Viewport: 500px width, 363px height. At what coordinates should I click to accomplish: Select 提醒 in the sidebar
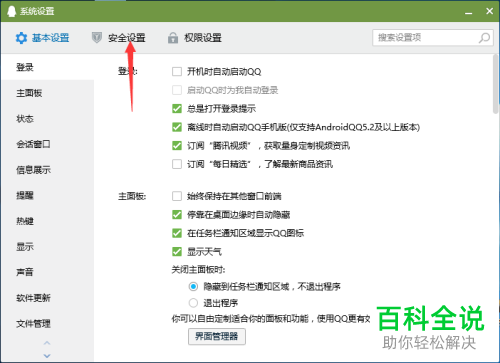(48, 195)
